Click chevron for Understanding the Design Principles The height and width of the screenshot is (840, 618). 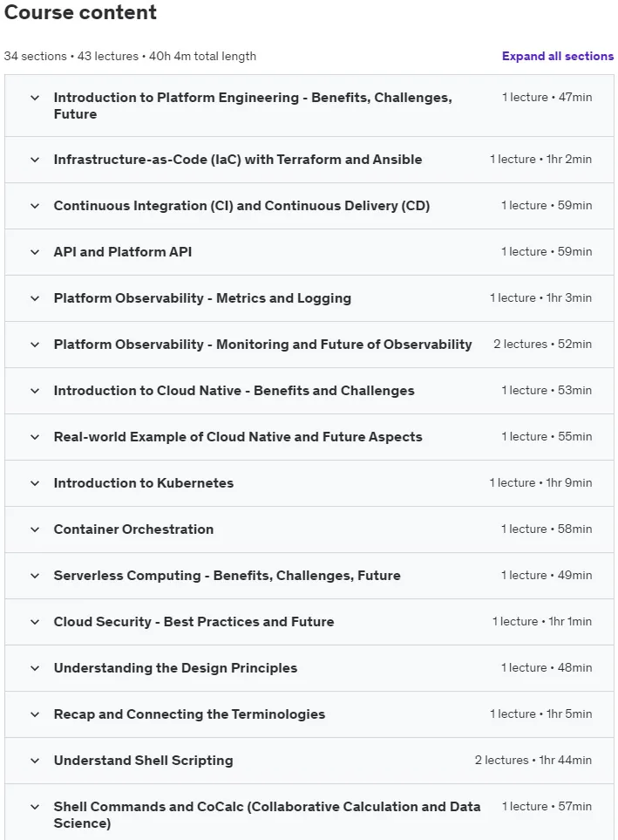[x=35, y=668]
